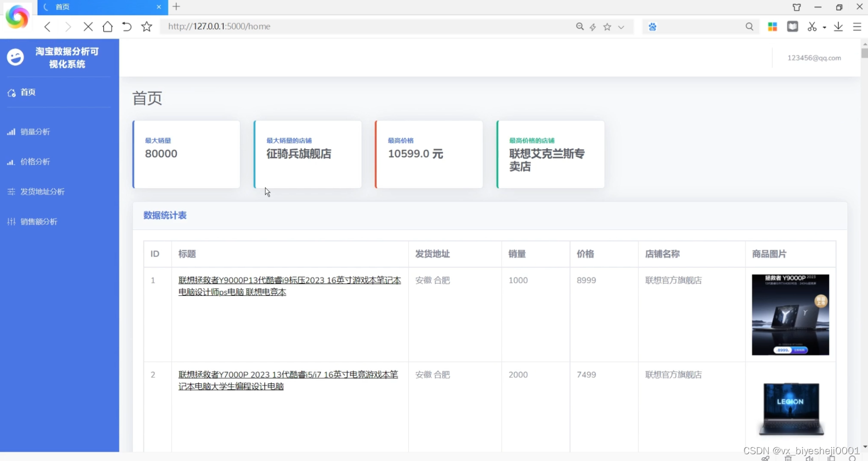This screenshot has height=461, width=868.
Task: Open a new tab with plus button
Action: (176, 7)
